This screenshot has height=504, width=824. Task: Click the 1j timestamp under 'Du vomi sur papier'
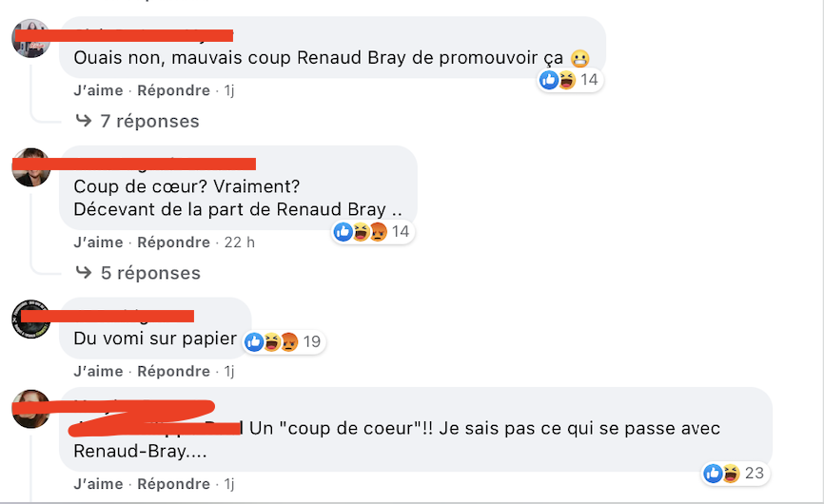(229, 371)
